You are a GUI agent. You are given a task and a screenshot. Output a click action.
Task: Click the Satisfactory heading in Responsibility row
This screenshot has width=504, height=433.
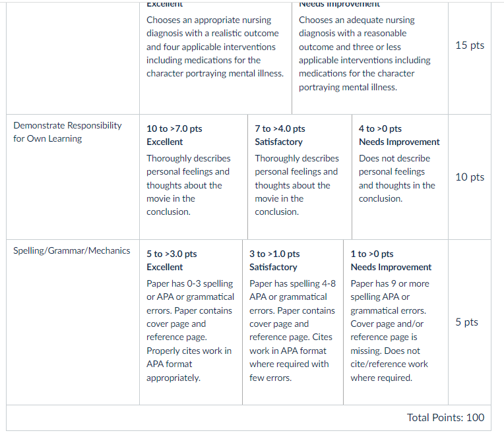(x=278, y=142)
